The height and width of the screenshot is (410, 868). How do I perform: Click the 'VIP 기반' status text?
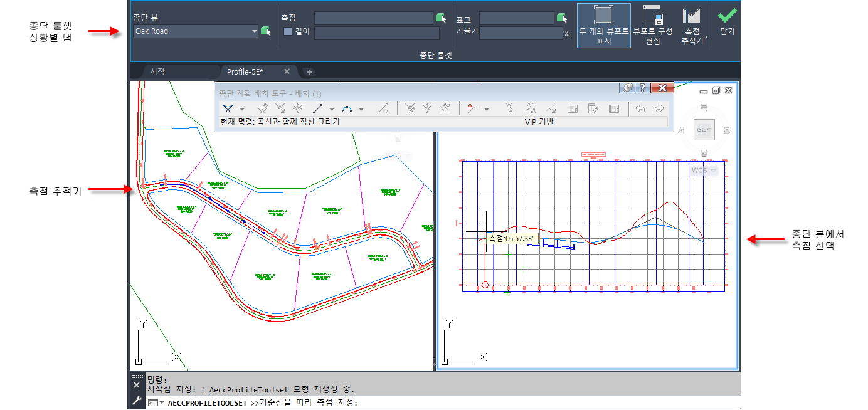539,122
